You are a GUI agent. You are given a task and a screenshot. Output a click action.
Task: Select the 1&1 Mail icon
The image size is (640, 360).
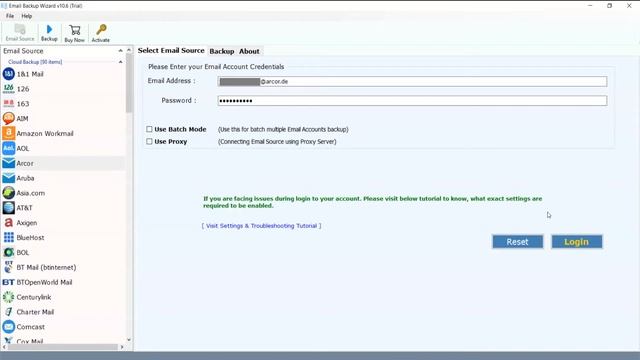click(9, 74)
